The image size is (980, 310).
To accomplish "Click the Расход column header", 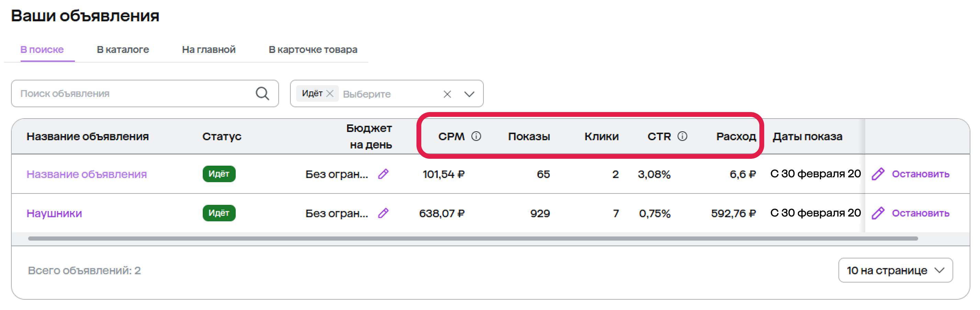I will point(736,136).
